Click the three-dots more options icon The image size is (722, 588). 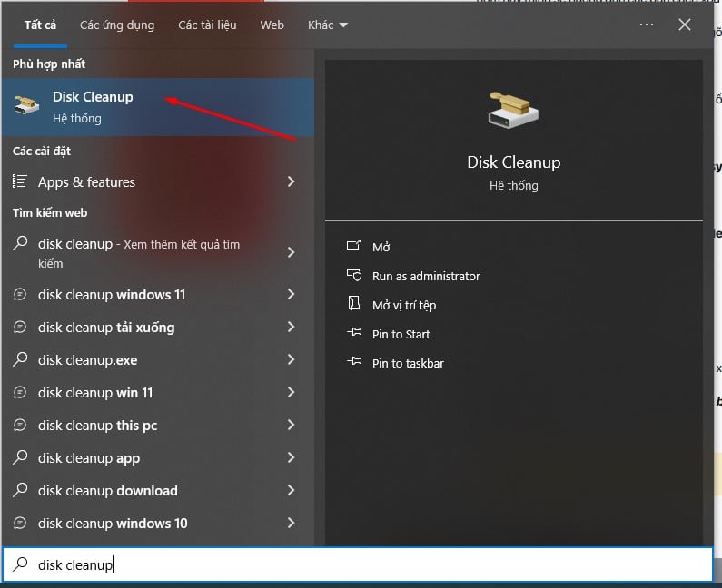point(647,24)
